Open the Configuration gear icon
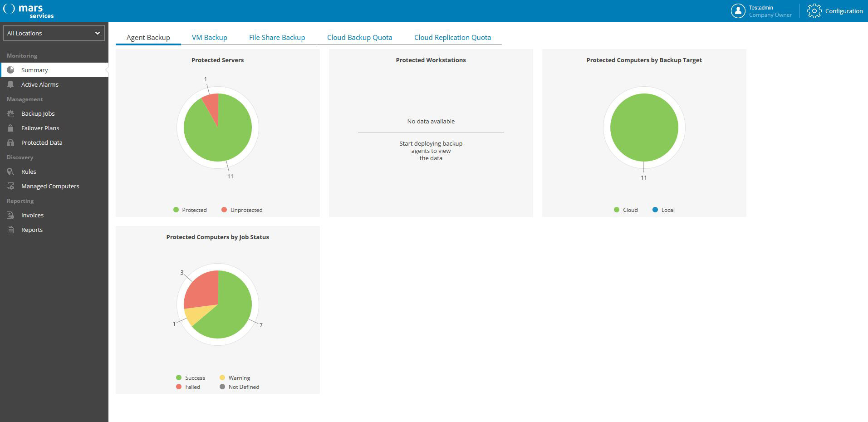The width and height of the screenshot is (868, 422). (x=814, y=11)
